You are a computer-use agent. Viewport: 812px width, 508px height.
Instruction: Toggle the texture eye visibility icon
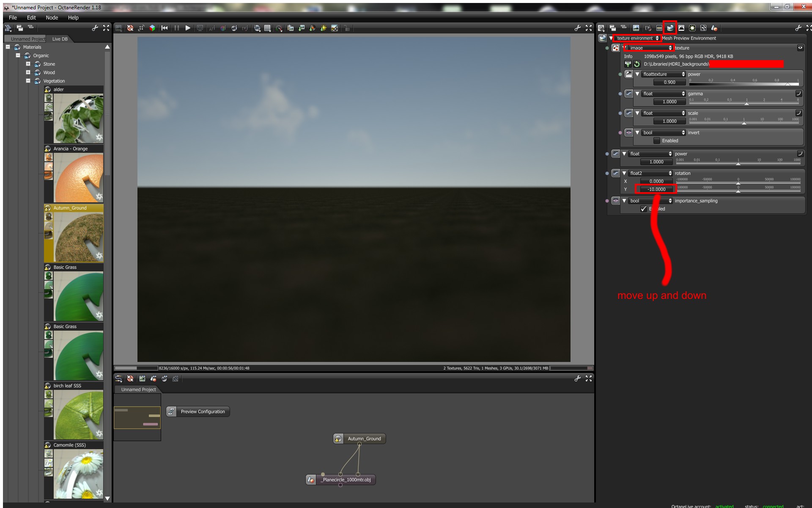tap(800, 48)
